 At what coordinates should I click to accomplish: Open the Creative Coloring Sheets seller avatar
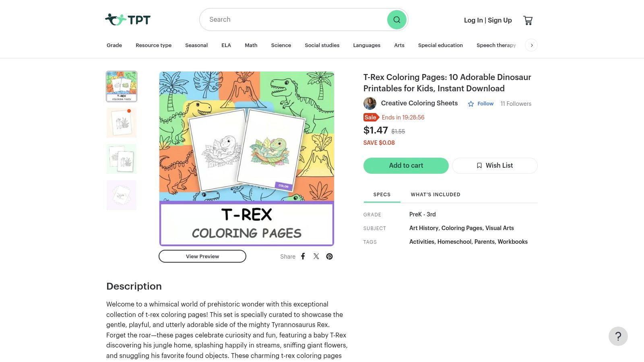[370, 103]
